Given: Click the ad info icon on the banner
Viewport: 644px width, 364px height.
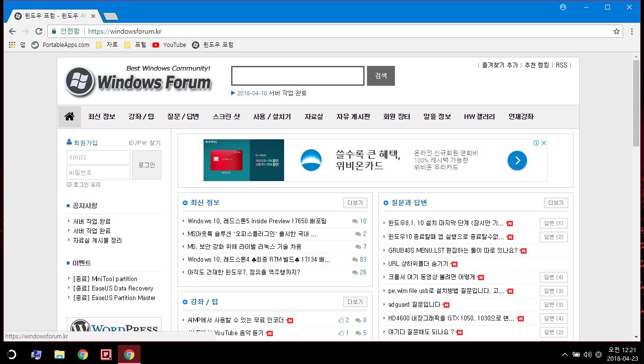Looking at the screenshot, I should point(536,143).
